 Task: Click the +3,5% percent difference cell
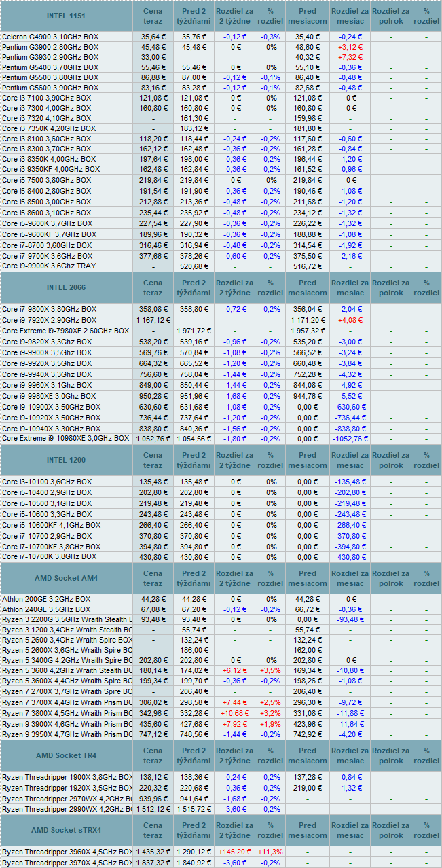[x=271, y=670]
